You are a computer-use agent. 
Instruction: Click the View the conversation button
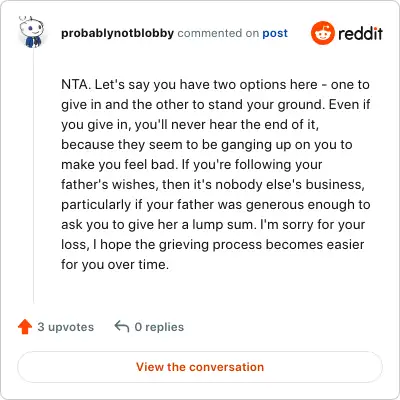200,367
